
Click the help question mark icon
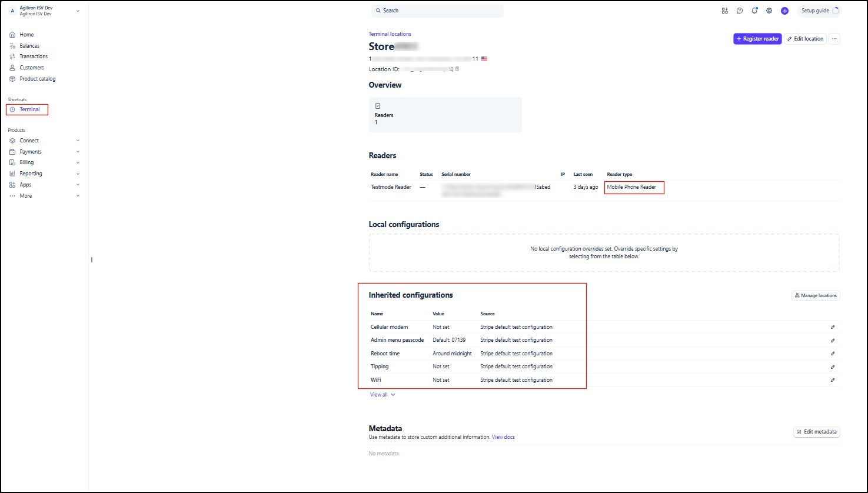pos(740,11)
